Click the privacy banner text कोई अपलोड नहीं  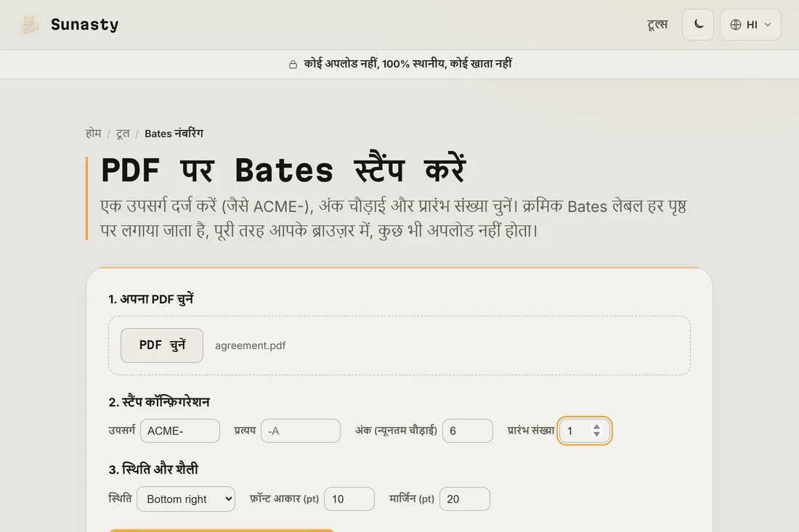pyautogui.click(x=407, y=64)
